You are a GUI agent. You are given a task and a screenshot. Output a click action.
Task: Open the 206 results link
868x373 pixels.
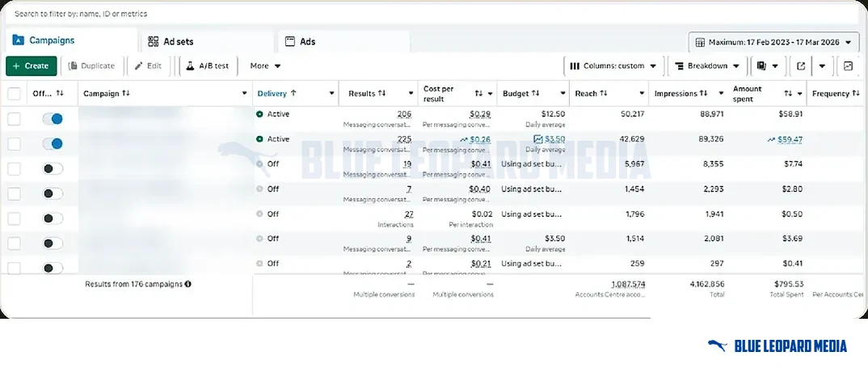tap(404, 114)
